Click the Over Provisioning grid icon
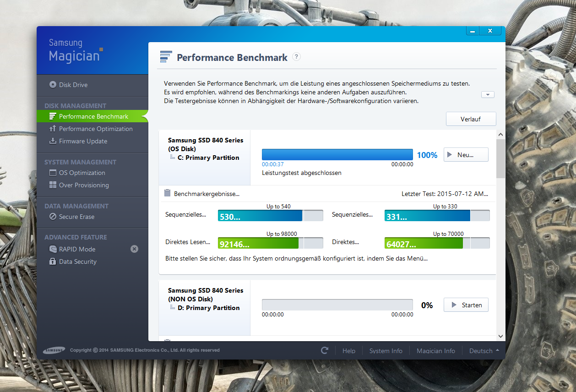 point(53,185)
